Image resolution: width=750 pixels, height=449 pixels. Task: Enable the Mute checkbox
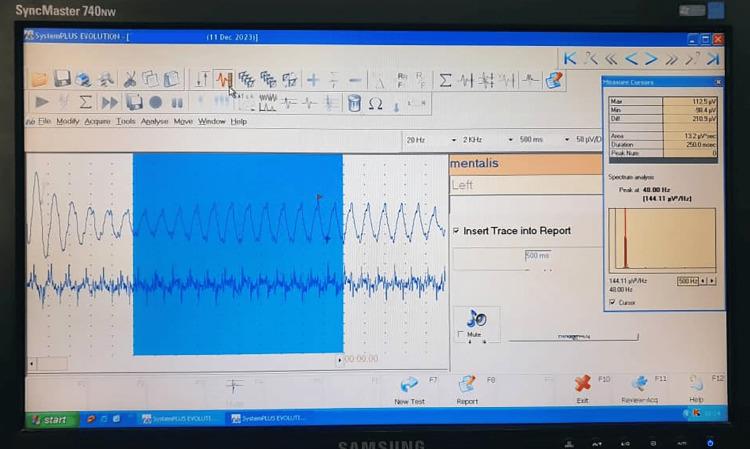pyautogui.click(x=461, y=335)
